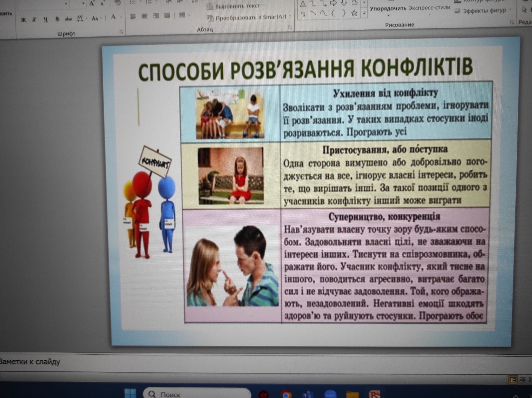Apply strikethrough (abc icon)

pos(69,19)
